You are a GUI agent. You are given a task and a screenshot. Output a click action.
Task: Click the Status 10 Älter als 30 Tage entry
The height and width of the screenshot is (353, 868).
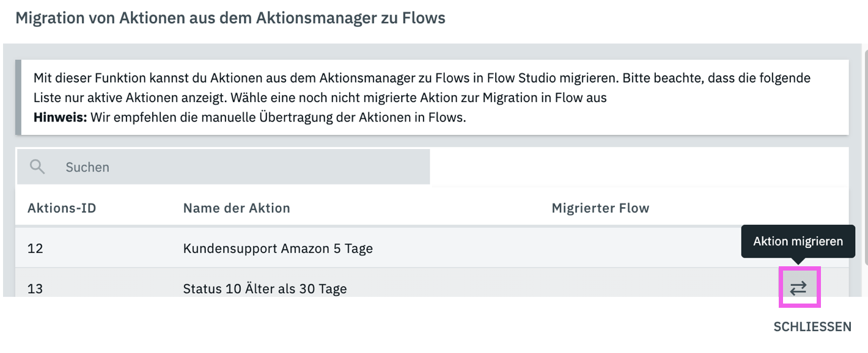265,288
